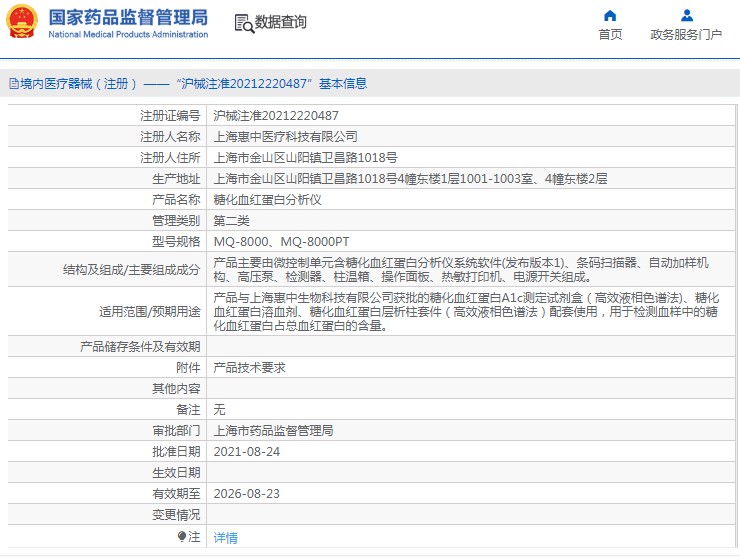Click the approval date 2021-08-24
This screenshot has width=740, height=558.
coord(246,452)
